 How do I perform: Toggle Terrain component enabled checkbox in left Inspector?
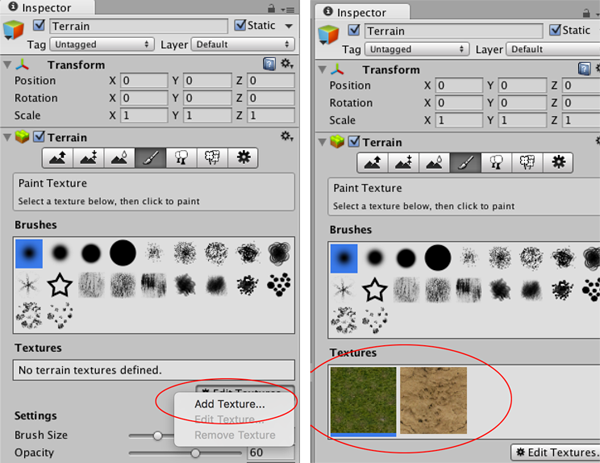point(39,137)
